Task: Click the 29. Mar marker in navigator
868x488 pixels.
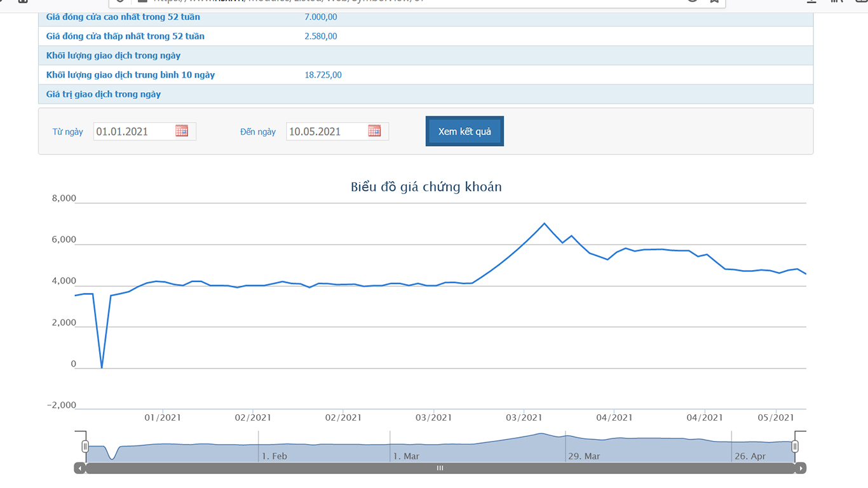Action: [x=583, y=456]
